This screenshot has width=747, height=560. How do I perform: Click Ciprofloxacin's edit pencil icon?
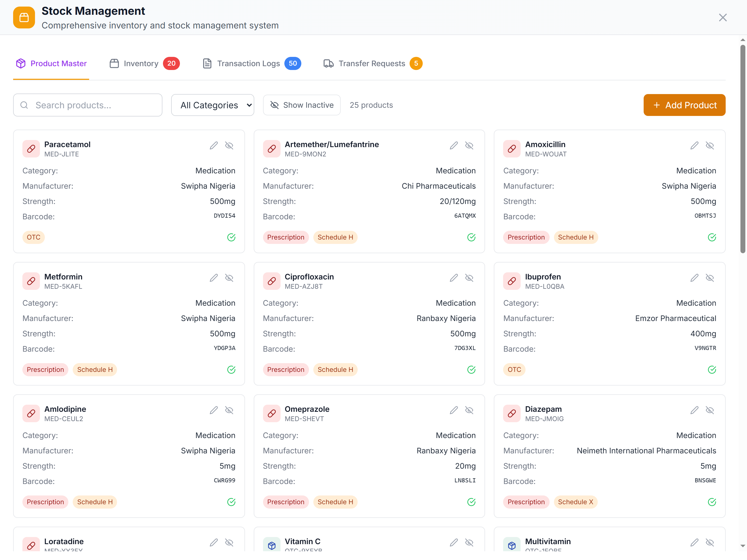454,278
